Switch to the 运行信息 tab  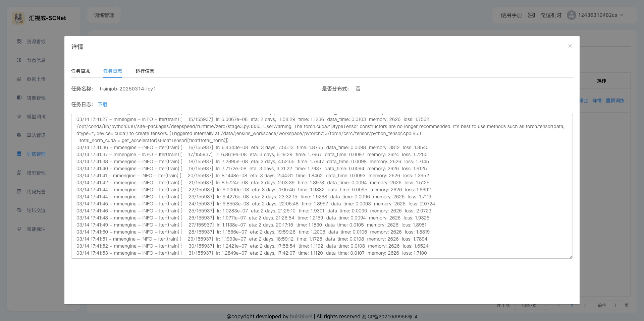(x=145, y=71)
